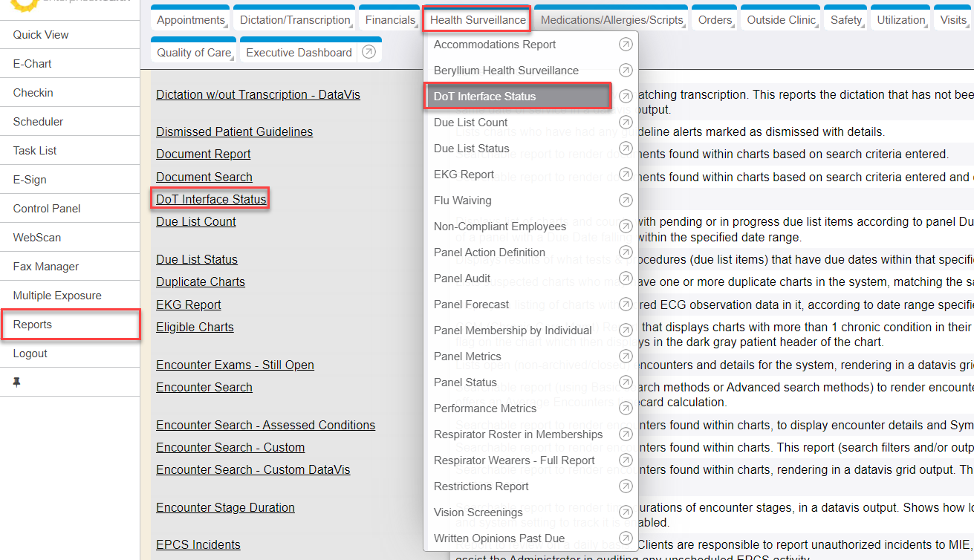Open the Fax Manager sidebar item
Viewport: 974px width, 560px height.
45,267
